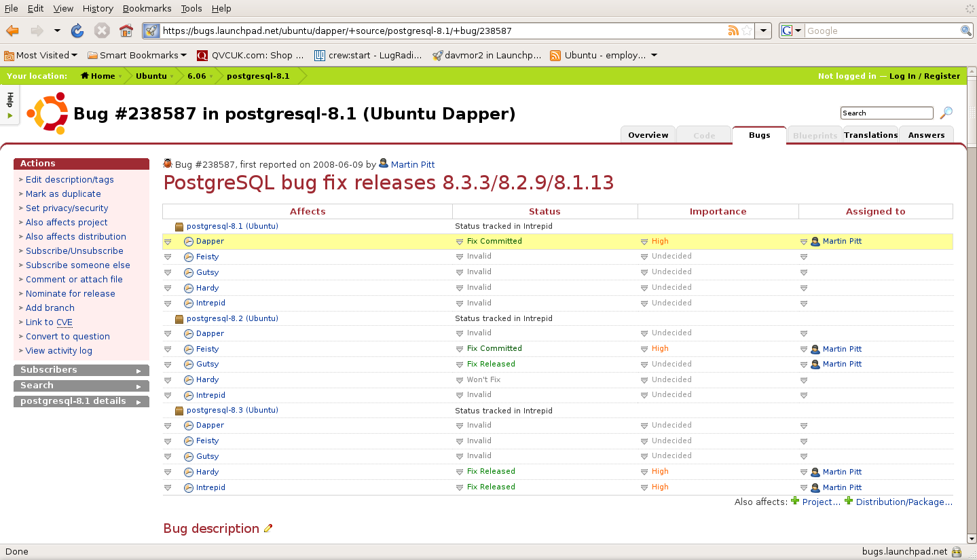Viewport: 977px width, 560px height.
Task: Expand the Subscribers portlet
Action: [x=139, y=371]
